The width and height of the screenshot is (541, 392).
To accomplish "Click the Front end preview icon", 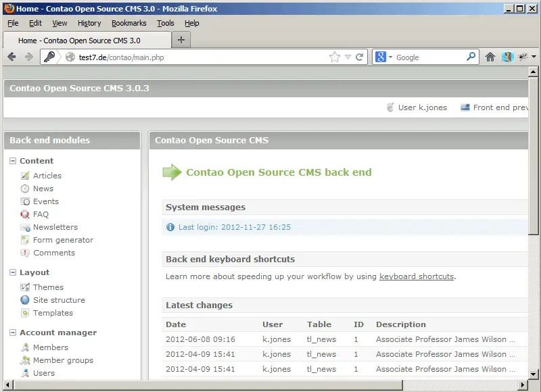I will [465, 107].
